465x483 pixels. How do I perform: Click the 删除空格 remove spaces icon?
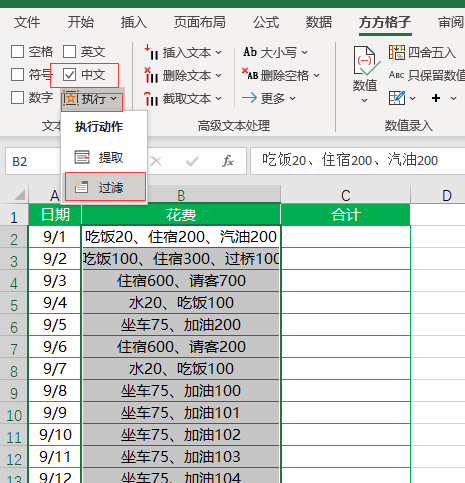[250, 75]
